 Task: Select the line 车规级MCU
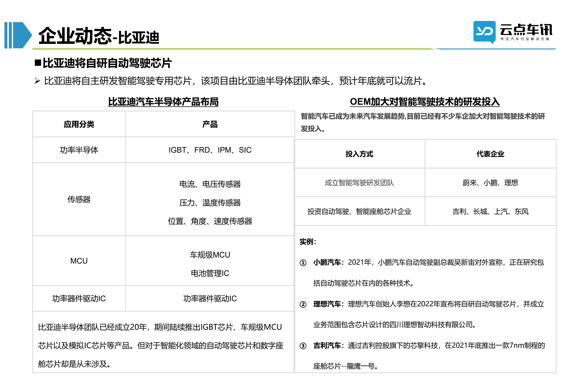tap(210, 255)
